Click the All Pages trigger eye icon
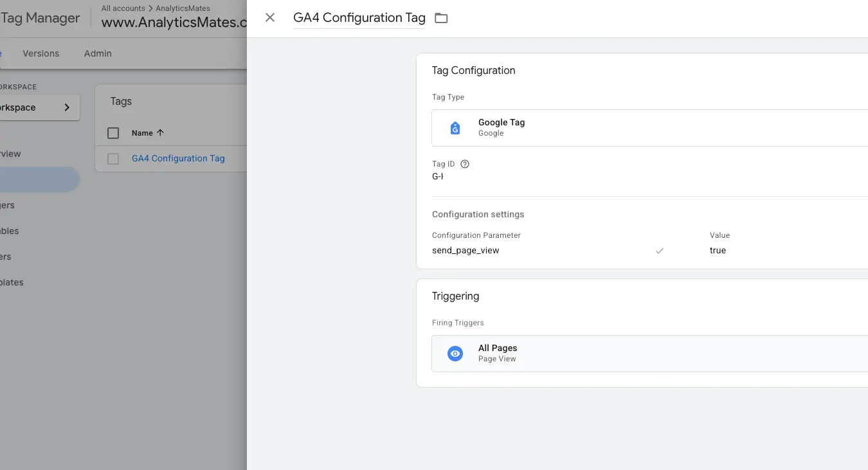 click(455, 354)
